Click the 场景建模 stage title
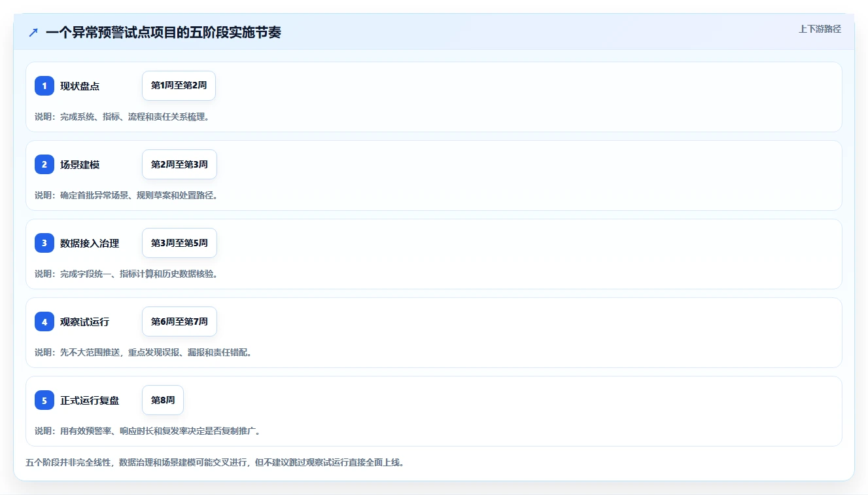Image resolution: width=868 pixels, height=495 pixels. pyautogui.click(x=80, y=165)
